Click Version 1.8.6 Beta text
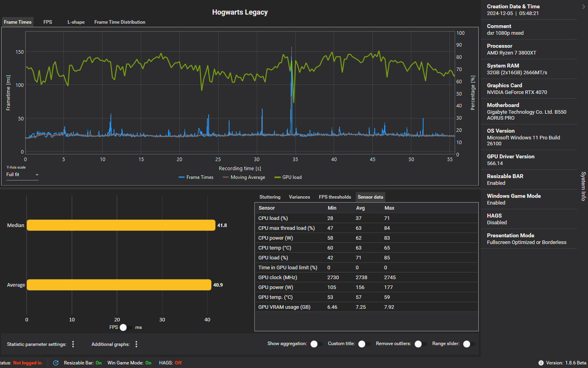Viewport: 588px width, 368px height. (x=566, y=363)
